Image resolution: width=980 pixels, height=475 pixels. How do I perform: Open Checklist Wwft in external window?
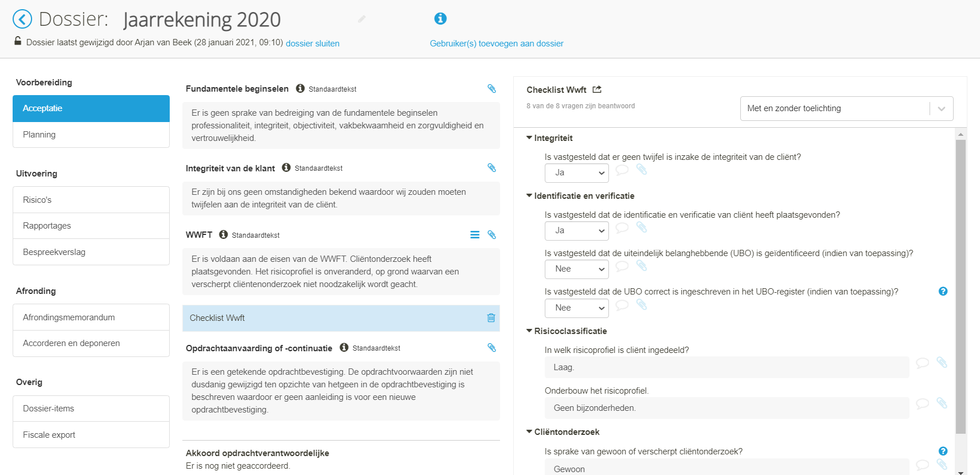point(597,89)
